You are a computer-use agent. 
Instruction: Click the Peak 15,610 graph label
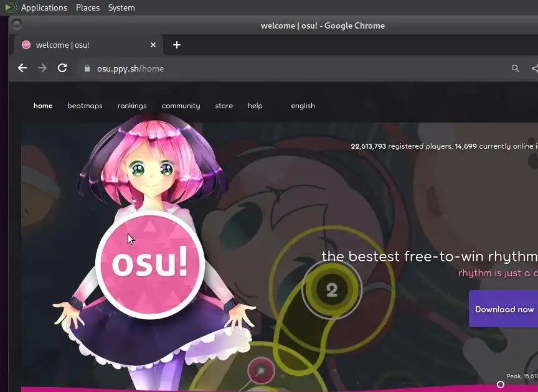[522, 376]
